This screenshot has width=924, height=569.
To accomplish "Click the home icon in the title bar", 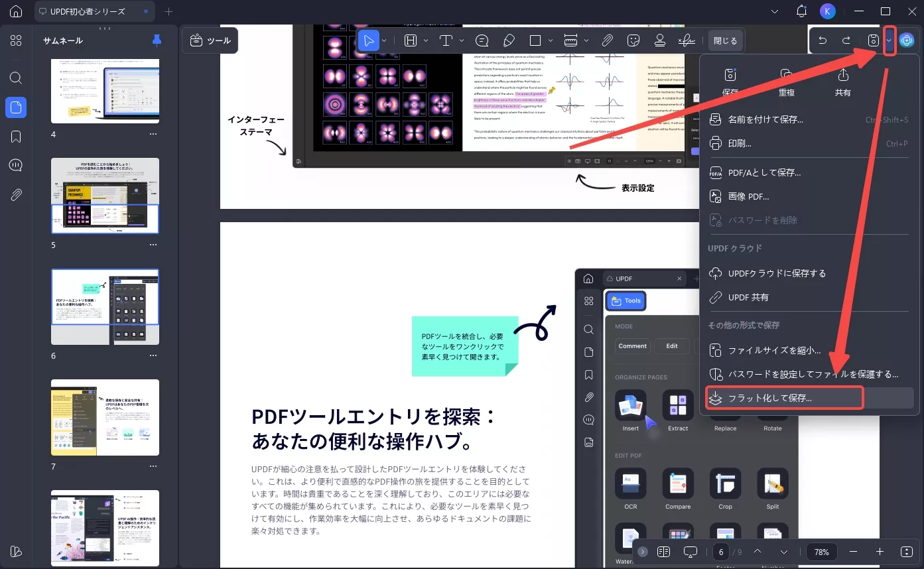I will click(16, 11).
